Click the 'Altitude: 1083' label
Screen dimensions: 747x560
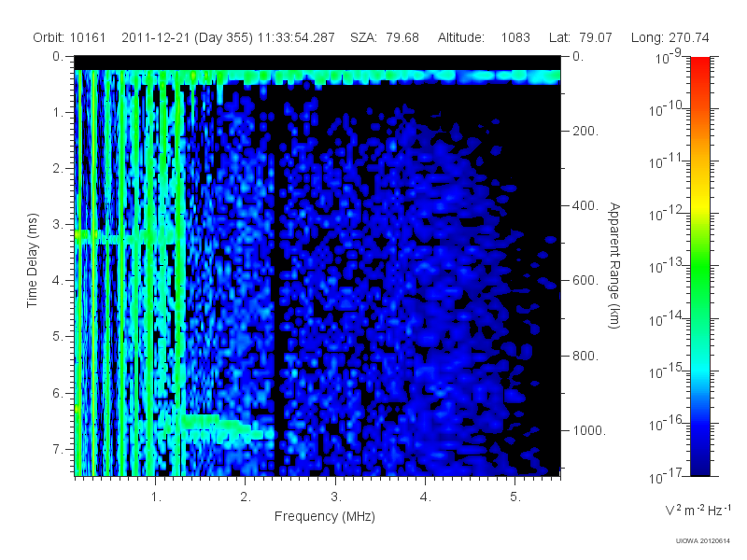point(484,37)
